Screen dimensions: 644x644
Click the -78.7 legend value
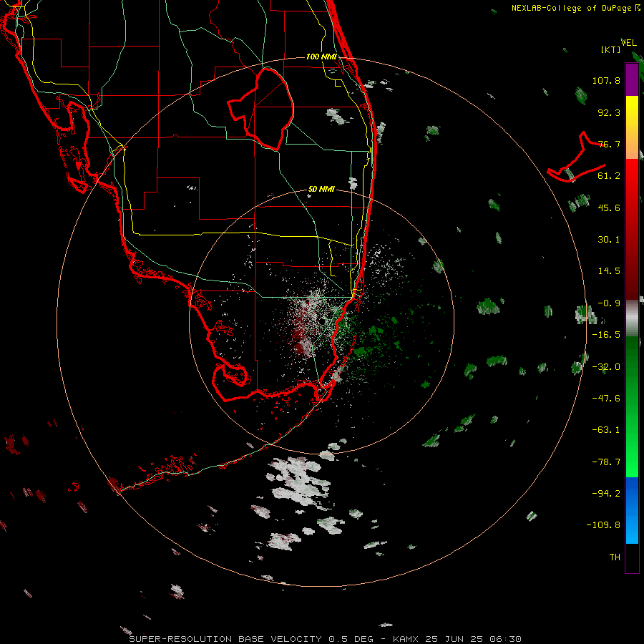[x=606, y=462]
